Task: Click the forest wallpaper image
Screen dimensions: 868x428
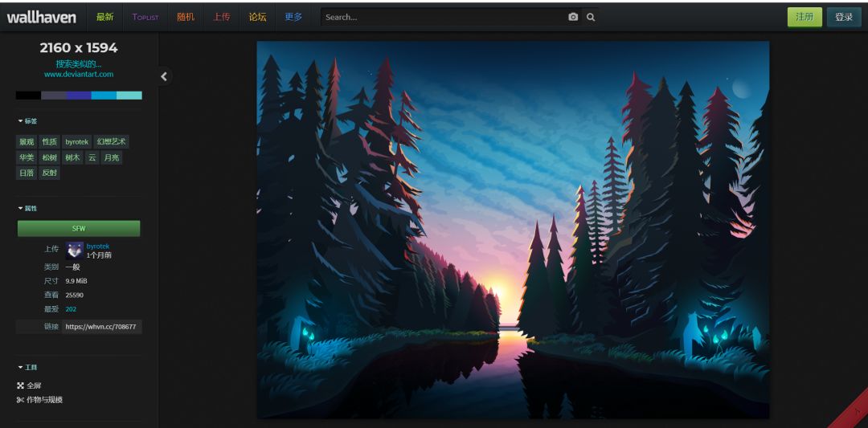Action: pyautogui.click(x=513, y=230)
